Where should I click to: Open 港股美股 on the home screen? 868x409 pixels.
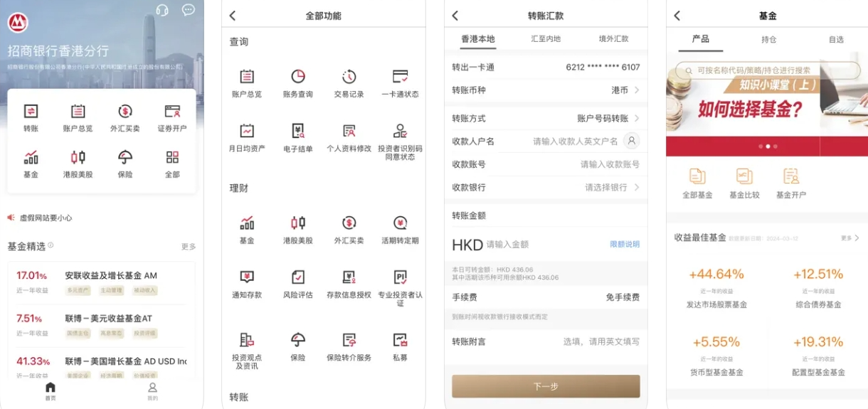[78, 164]
